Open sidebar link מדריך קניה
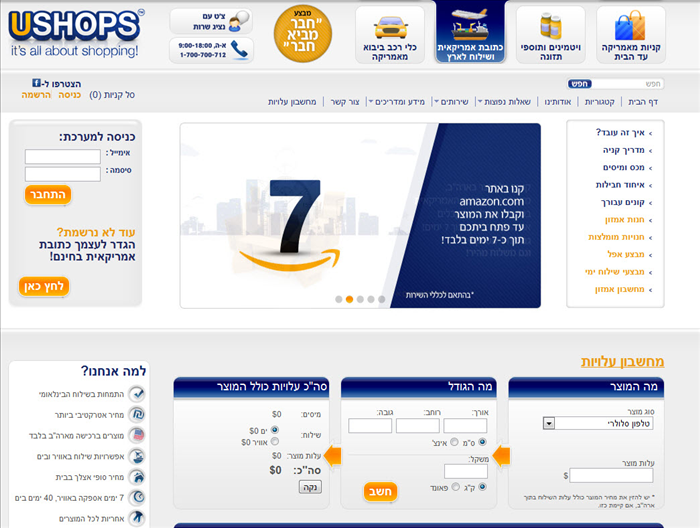The width and height of the screenshot is (700, 528). (623, 150)
